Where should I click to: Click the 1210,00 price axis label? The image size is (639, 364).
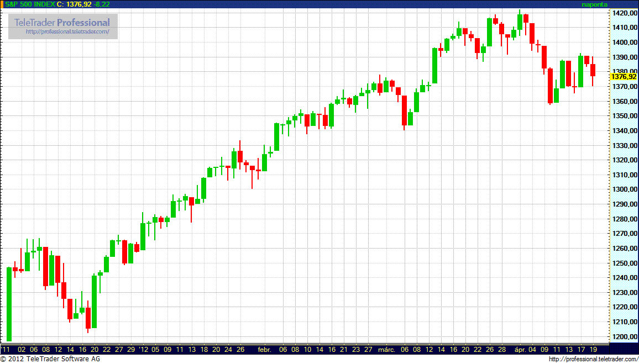coord(624,322)
